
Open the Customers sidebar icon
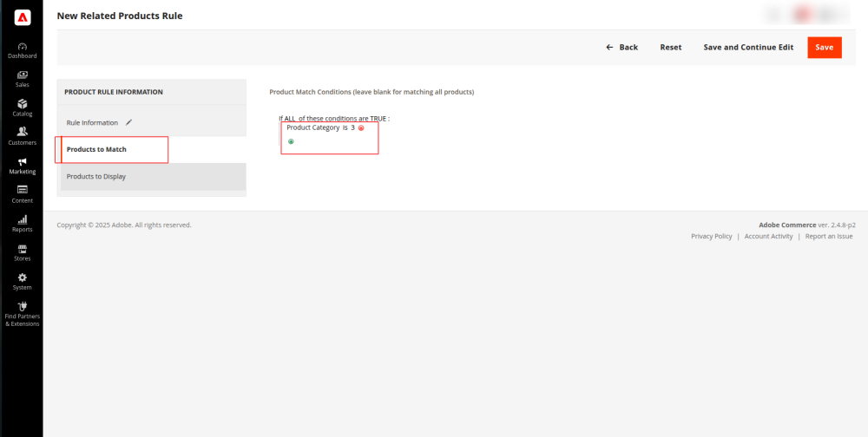click(22, 136)
